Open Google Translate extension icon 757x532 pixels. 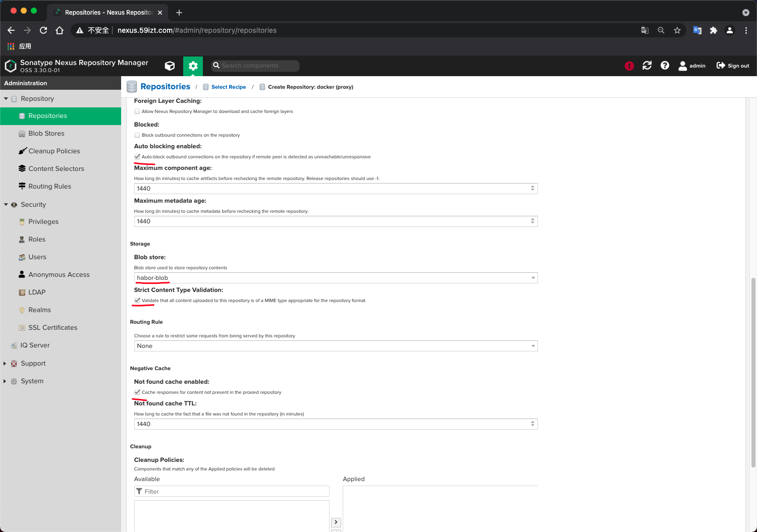(x=697, y=30)
